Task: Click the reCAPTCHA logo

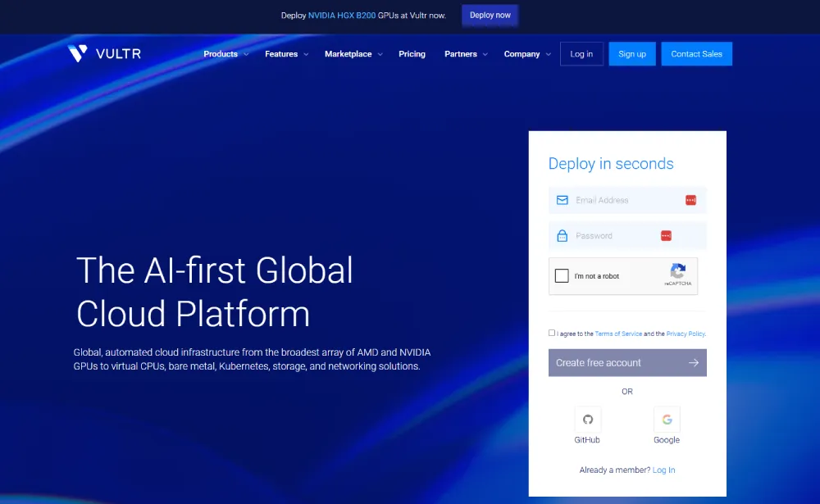Action: 678,271
